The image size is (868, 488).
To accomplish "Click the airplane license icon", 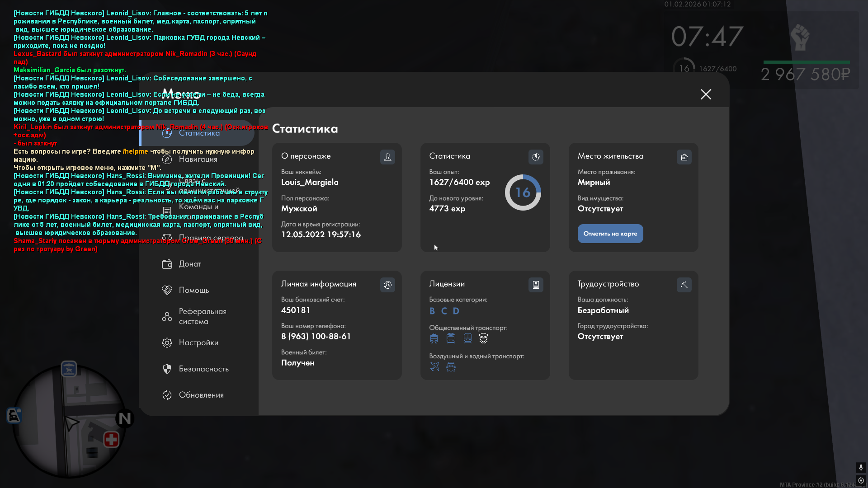I will point(434,367).
